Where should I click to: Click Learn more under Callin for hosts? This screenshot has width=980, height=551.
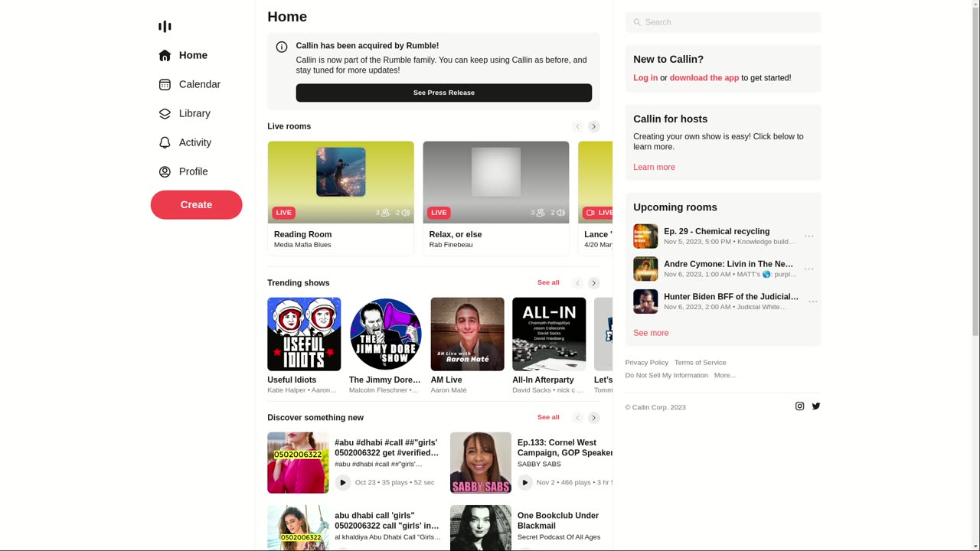point(654,167)
